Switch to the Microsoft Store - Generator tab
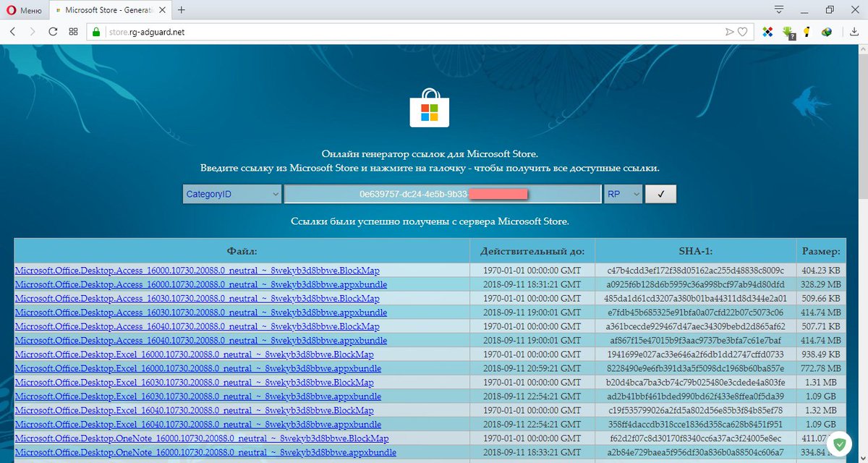 click(x=109, y=10)
